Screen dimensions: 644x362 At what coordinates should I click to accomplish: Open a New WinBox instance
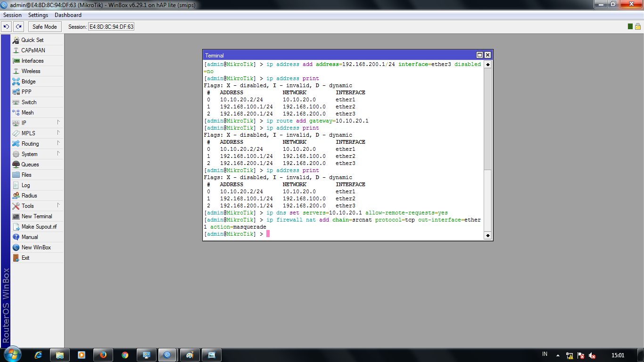point(36,247)
